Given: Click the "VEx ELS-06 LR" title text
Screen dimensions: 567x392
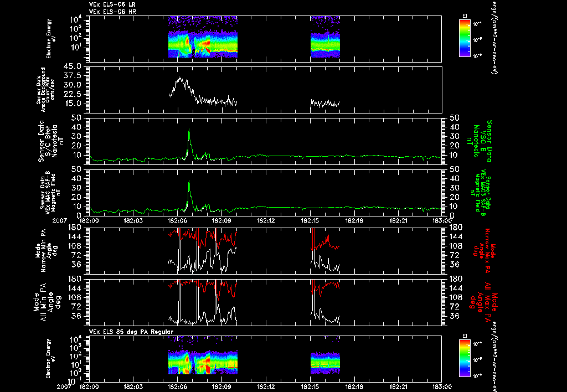Looking at the screenshot, I should click(112, 4).
